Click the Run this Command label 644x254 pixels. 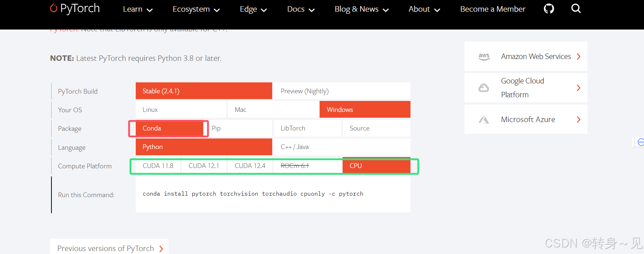86,195
